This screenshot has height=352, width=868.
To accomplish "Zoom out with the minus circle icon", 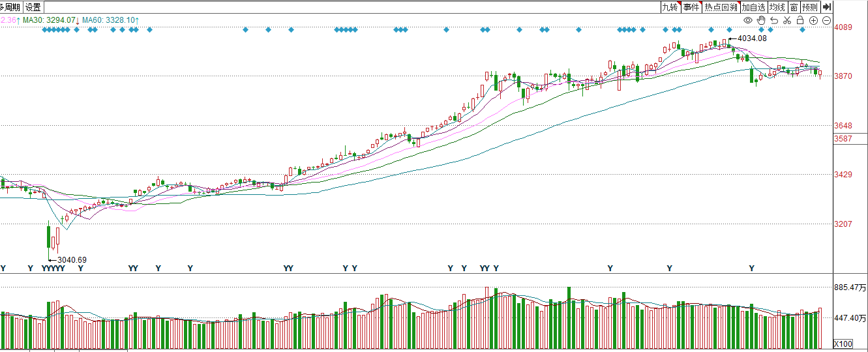I will (x=826, y=20).
